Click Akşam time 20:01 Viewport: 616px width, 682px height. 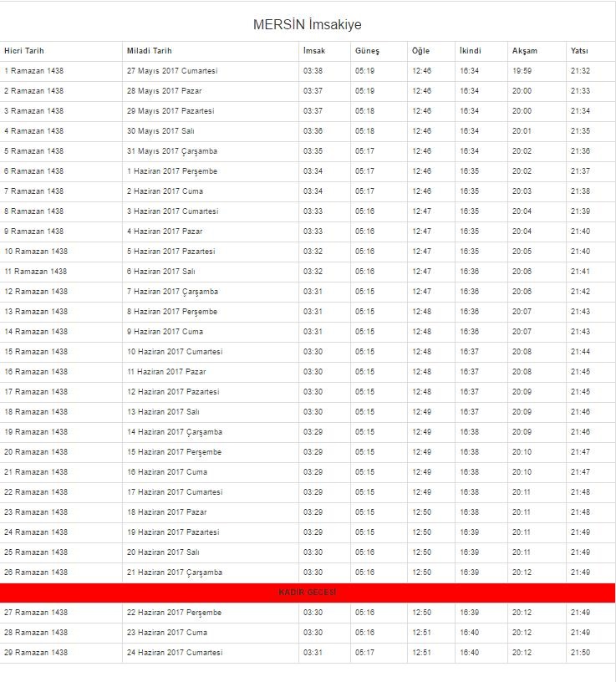point(522,131)
